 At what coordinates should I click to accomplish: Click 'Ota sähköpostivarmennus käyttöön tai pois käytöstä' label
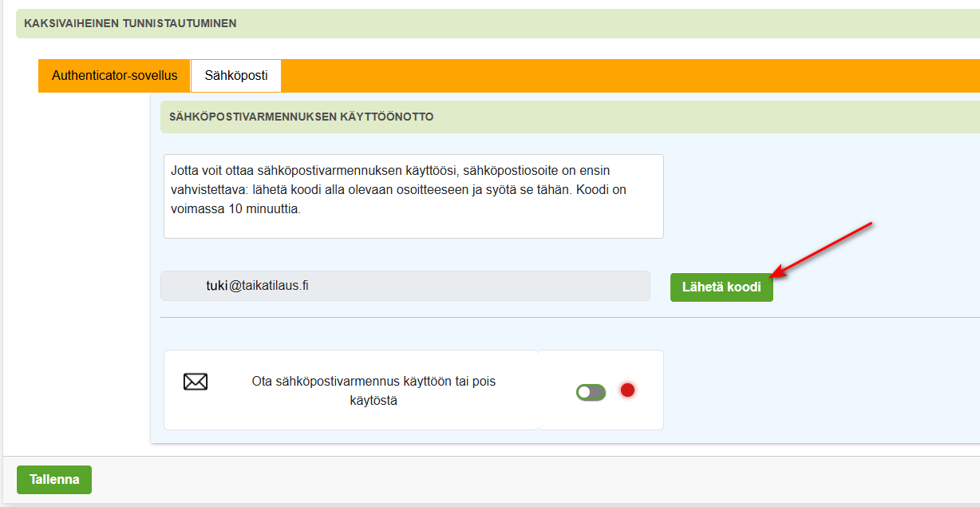(373, 391)
